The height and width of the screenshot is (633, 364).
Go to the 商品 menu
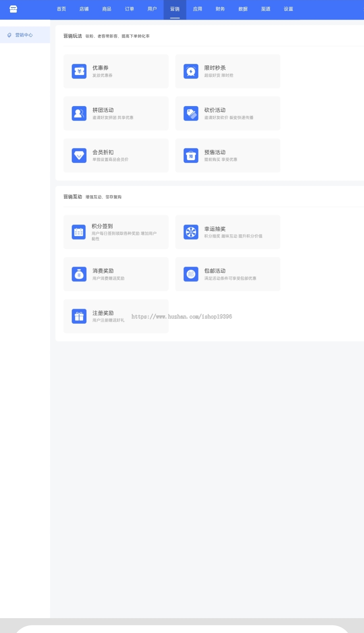pyautogui.click(x=107, y=9)
